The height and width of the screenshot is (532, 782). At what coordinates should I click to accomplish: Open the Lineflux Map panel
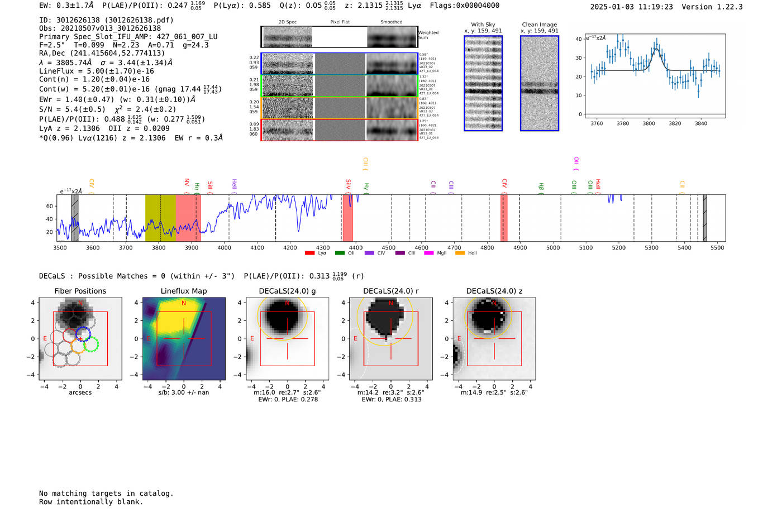(184, 339)
